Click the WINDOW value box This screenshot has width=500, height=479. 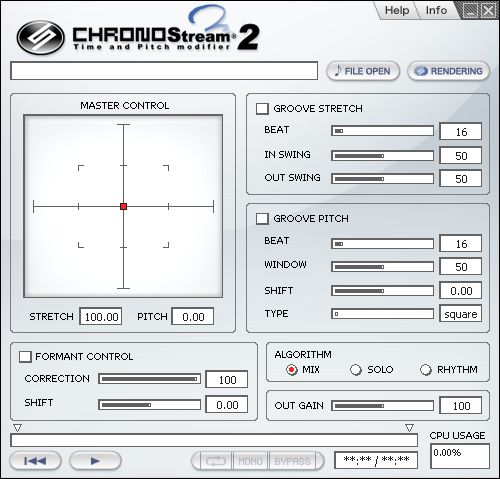point(461,266)
